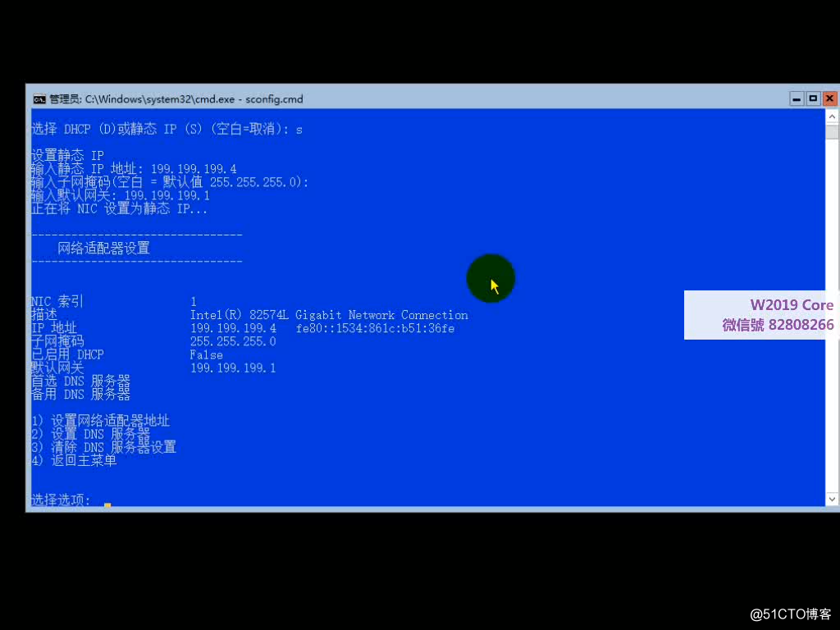Click menu line '2) 设置 DNS 服务器'

(x=90, y=433)
